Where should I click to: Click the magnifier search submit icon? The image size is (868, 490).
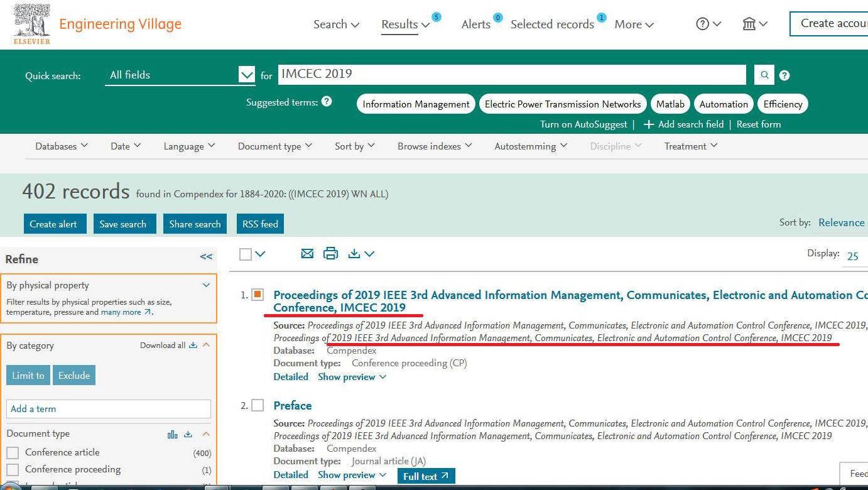point(764,75)
